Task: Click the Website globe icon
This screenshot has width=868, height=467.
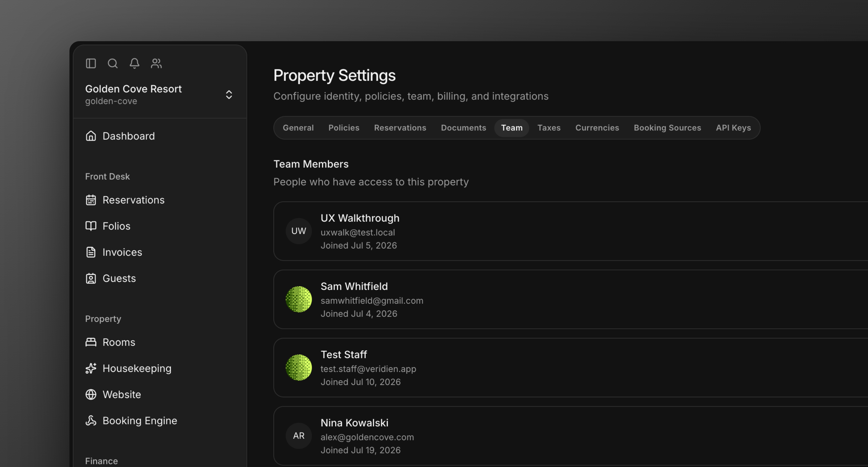Action: click(91, 394)
